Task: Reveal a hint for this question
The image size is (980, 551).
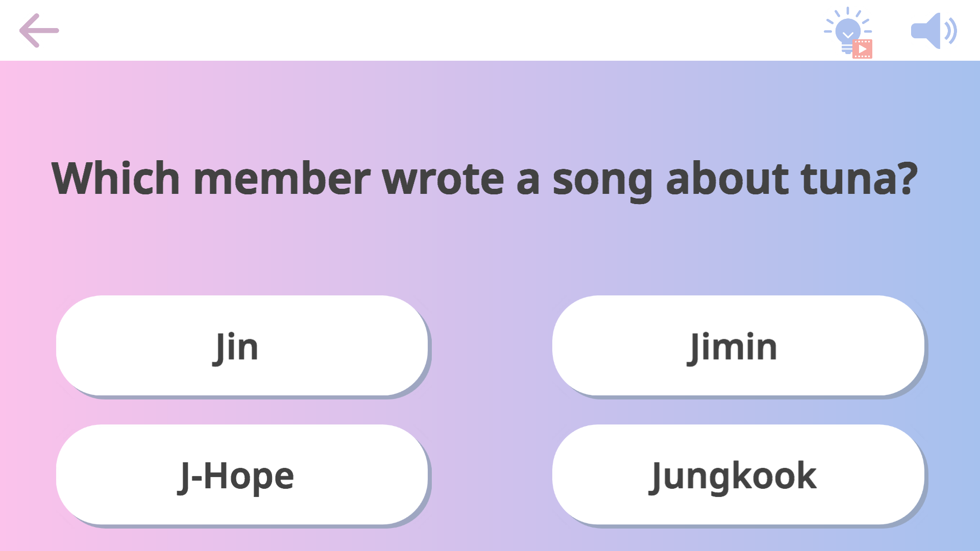Action: point(848,32)
